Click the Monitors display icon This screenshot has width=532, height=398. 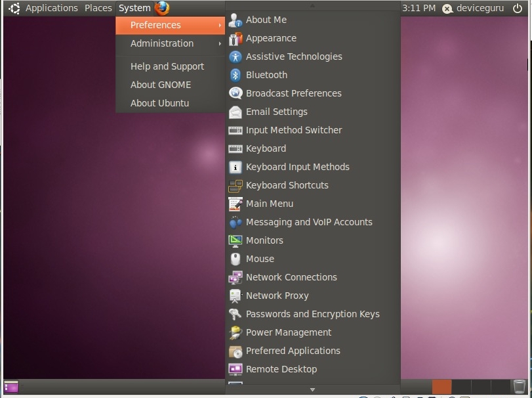pyautogui.click(x=235, y=241)
